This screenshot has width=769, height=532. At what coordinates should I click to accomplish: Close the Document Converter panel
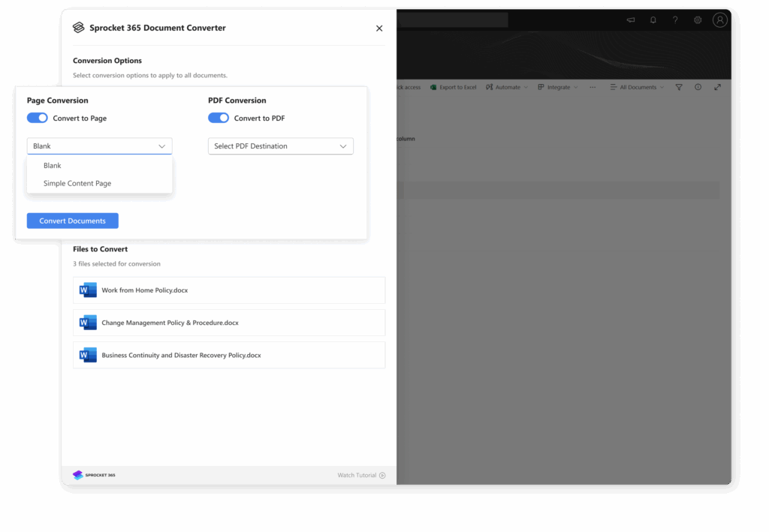tap(379, 29)
